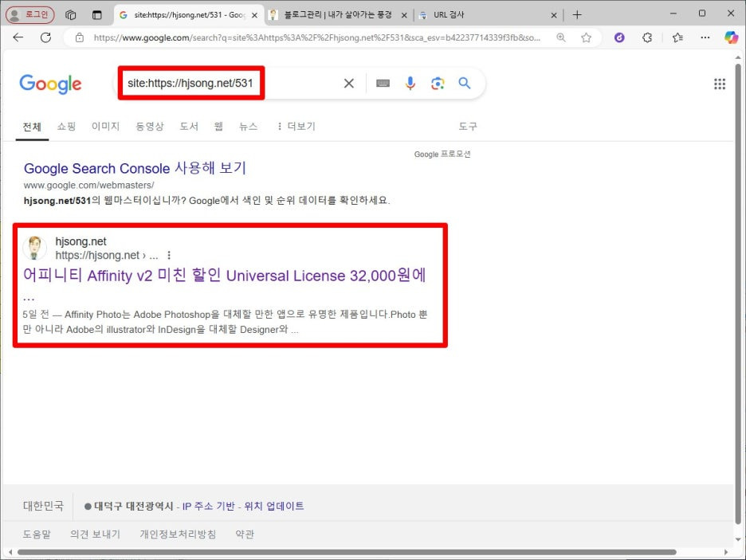The height and width of the screenshot is (560, 746).
Task: Select the 웹 results tab
Action: click(218, 127)
